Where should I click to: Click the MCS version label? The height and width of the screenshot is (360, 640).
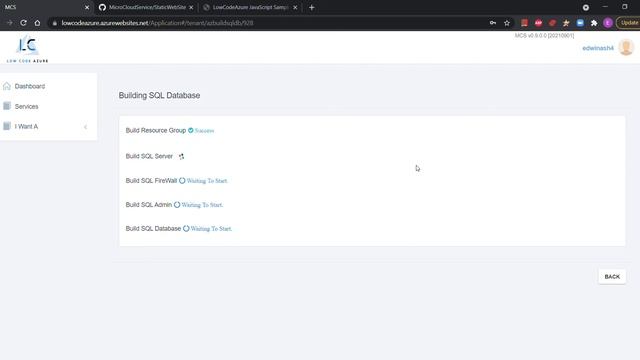pyautogui.click(x=544, y=36)
